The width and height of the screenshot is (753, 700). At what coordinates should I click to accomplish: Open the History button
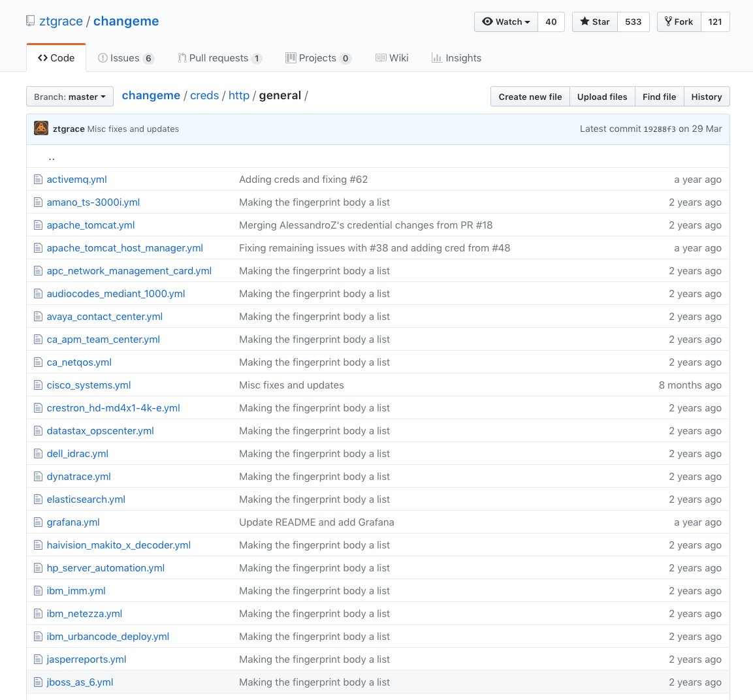point(707,97)
